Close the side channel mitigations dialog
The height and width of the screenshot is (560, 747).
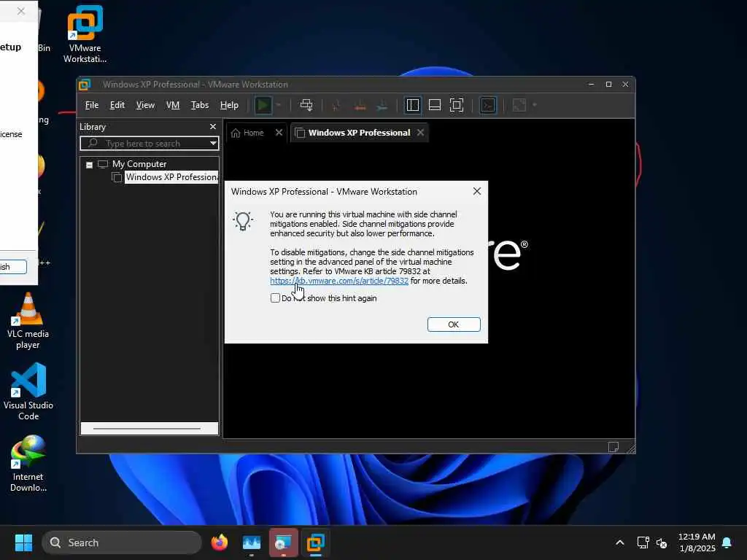pos(477,192)
